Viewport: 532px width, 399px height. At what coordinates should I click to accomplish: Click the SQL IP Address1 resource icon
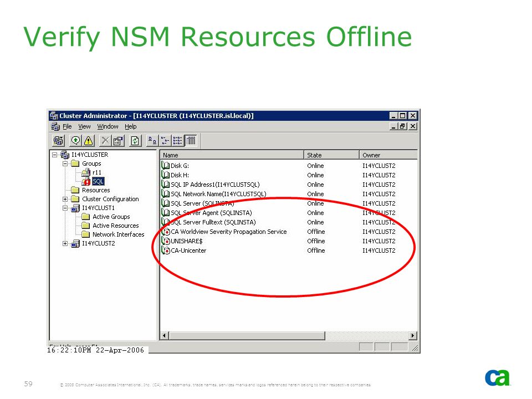coord(166,185)
